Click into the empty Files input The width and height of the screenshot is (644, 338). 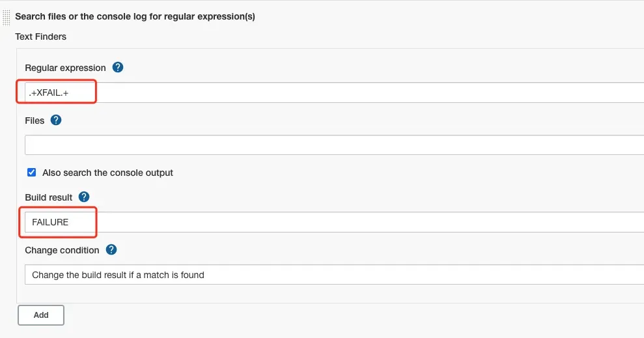(334, 145)
